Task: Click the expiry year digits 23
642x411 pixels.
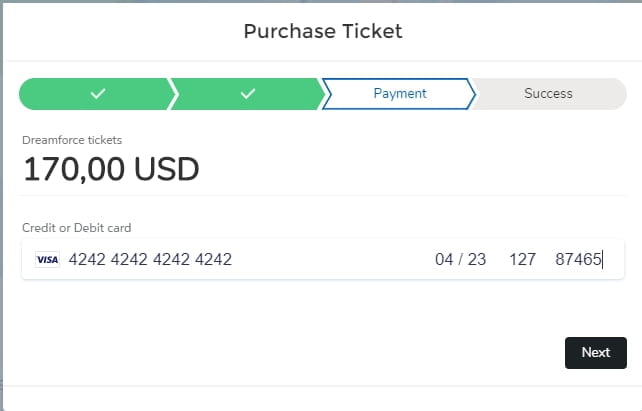Action: (x=477, y=260)
